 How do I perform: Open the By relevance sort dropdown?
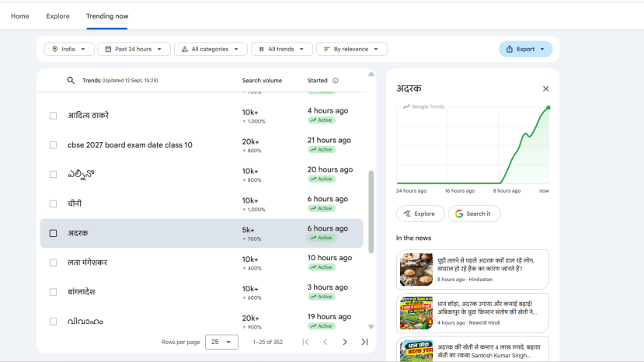pyautogui.click(x=352, y=49)
